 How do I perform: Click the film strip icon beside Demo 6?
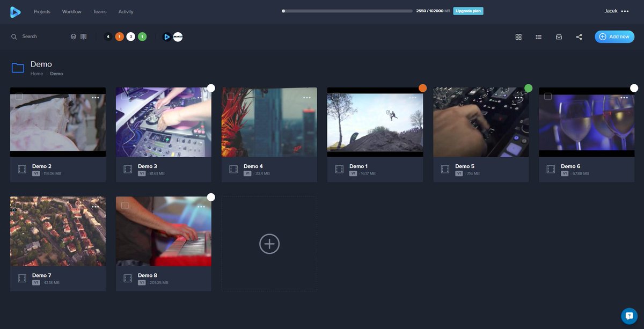(x=551, y=169)
